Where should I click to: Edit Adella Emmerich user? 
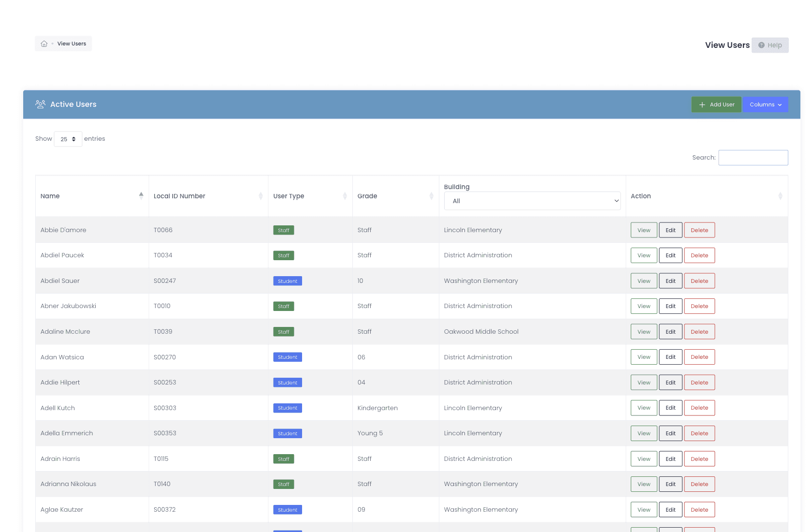(x=670, y=433)
